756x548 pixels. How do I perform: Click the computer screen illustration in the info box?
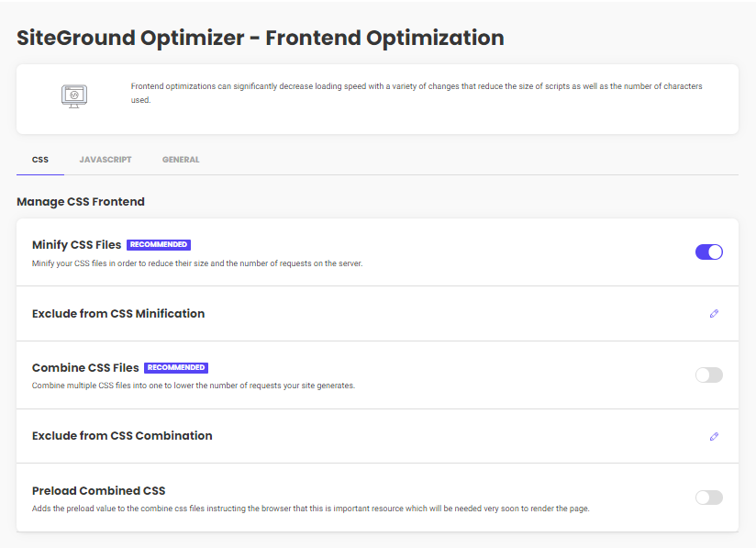pos(73,95)
